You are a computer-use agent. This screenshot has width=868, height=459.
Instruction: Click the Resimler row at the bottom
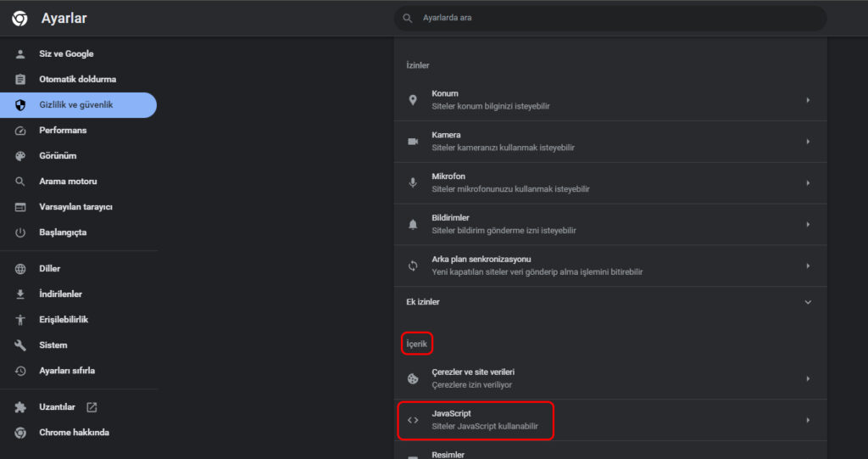click(610, 451)
